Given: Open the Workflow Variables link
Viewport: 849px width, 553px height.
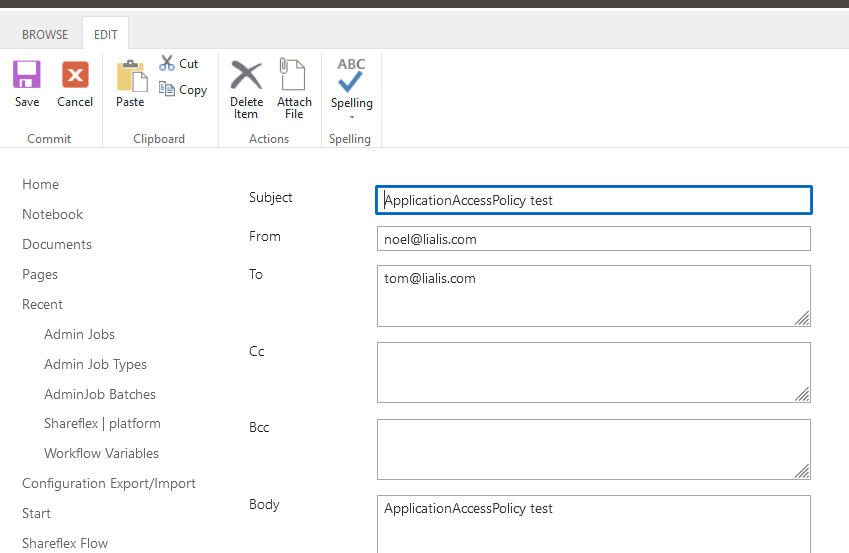Looking at the screenshot, I should coord(101,453).
